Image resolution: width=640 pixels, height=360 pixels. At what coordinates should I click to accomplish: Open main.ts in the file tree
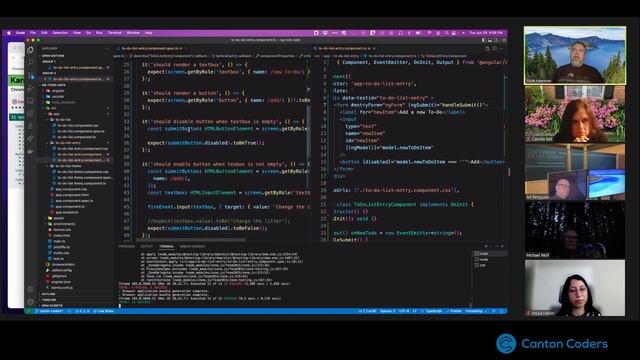[x=59, y=241]
